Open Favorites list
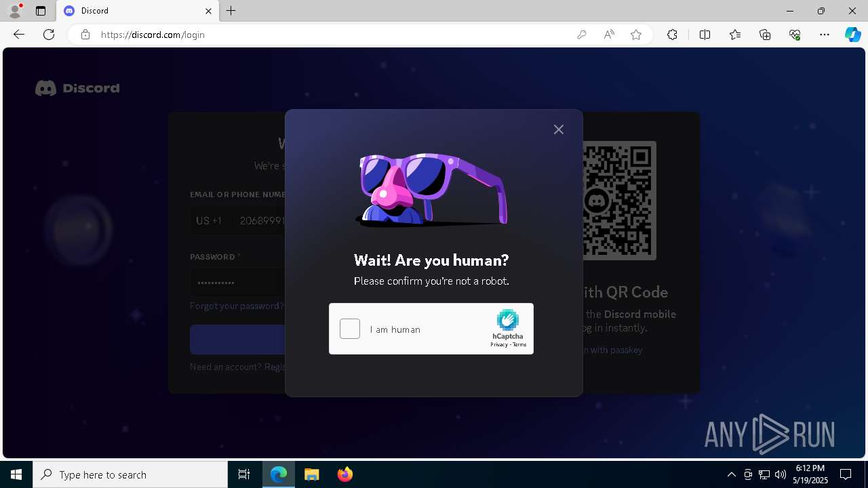 pyautogui.click(x=735, y=35)
